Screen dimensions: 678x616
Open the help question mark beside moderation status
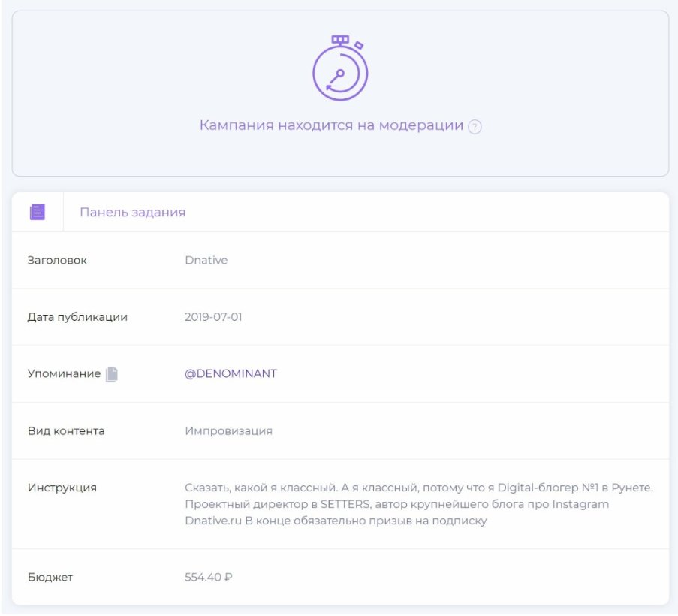point(475,127)
